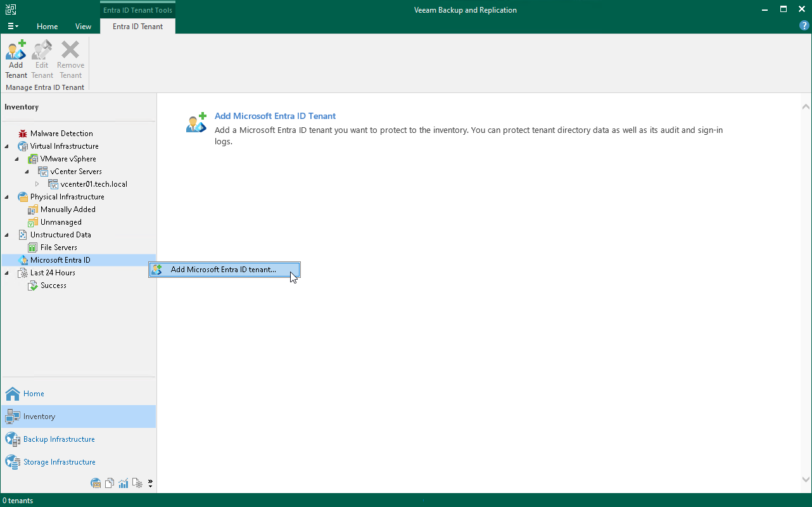Viewport: 812px width, 507px height.
Task: Click the scroll up arrow in working area
Action: point(806,106)
